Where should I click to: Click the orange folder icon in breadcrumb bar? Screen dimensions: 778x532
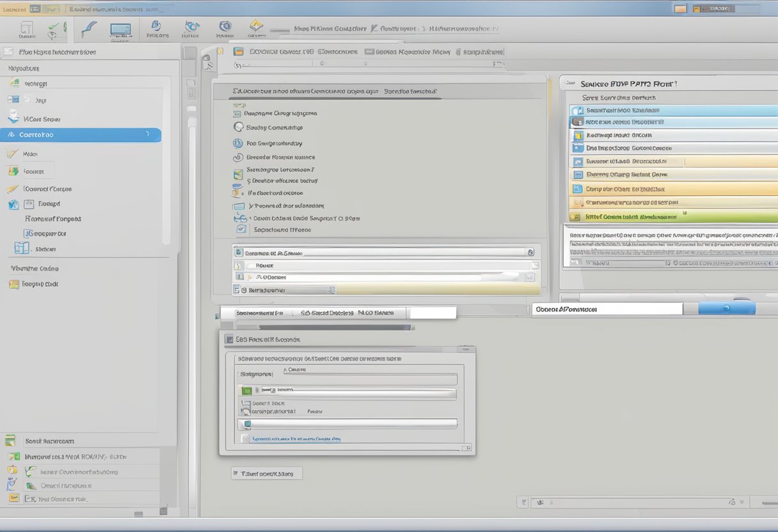coord(239,52)
